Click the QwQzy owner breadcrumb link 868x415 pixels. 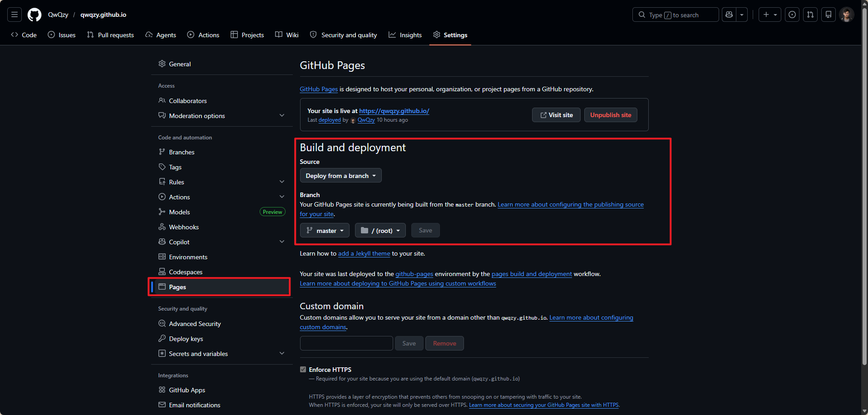[x=58, y=15]
